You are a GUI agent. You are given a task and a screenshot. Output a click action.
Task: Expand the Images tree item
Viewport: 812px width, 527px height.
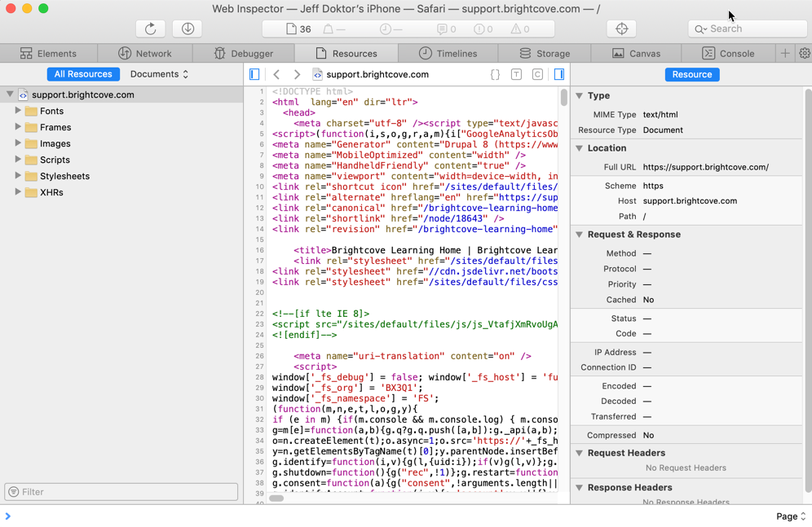pyautogui.click(x=18, y=143)
